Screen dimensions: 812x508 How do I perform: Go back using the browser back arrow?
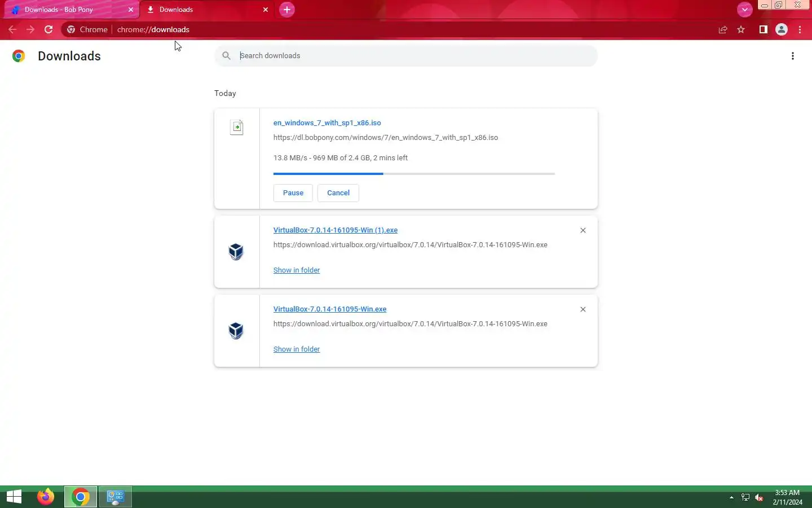(12, 29)
